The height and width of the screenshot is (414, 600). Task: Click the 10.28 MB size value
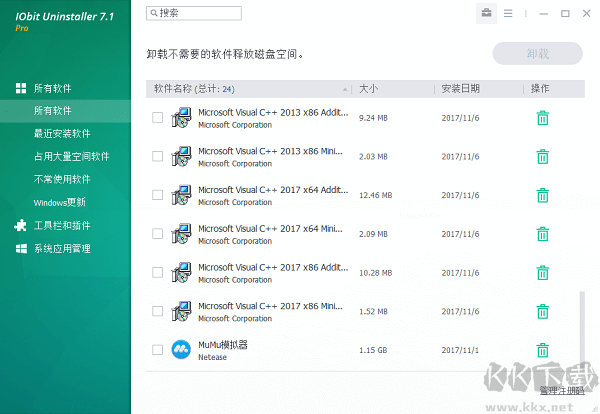[375, 273]
